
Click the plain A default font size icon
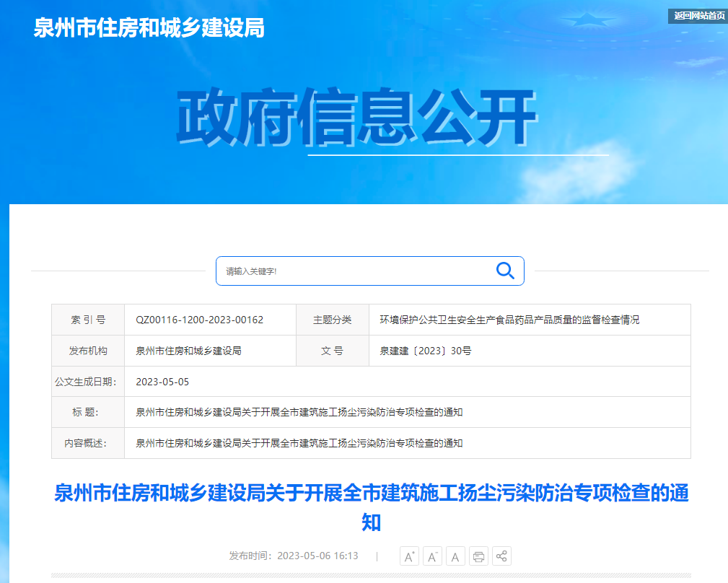[455, 556]
